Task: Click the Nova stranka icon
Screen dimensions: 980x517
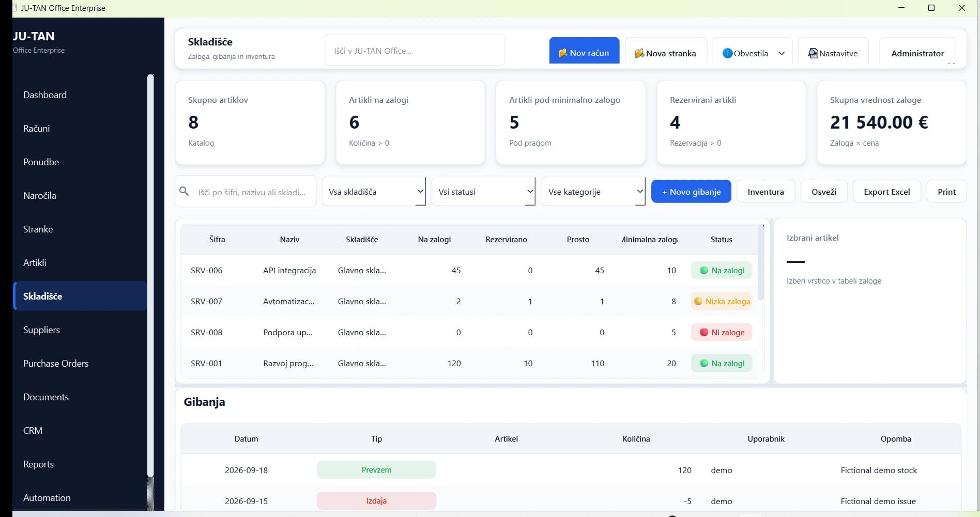Action: (639, 53)
